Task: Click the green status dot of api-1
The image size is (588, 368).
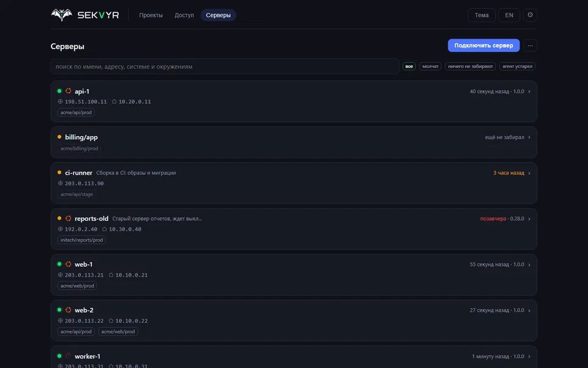Action: point(59,91)
